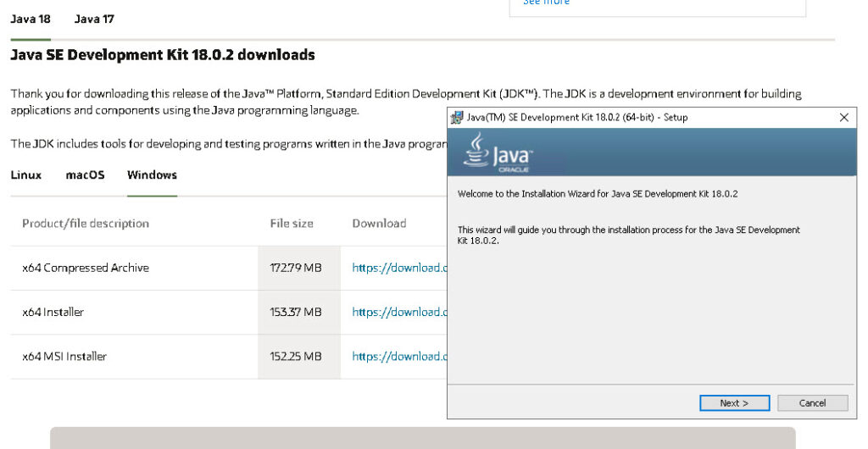Open the x64 Installer download link
This screenshot has width=868, height=449.
point(399,312)
